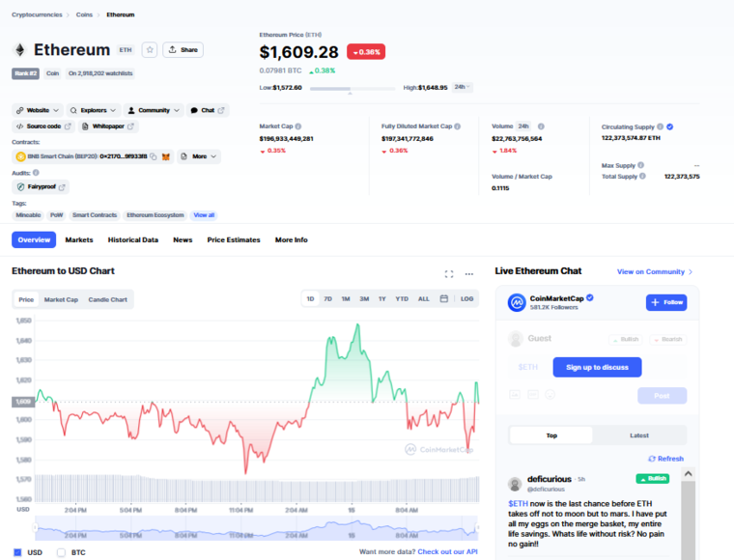Add Ethereum to watchlist with star icon
Image resolution: width=734 pixels, height=560 pixels.
pyautogui.click(x=150, y=49)
